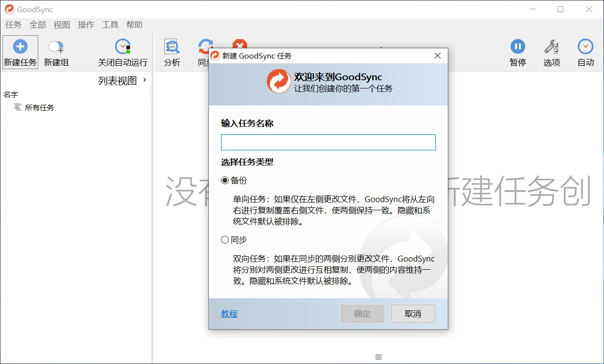Open the 教程 link
Screen dimensions: 604x364
[x=229, y=314]
